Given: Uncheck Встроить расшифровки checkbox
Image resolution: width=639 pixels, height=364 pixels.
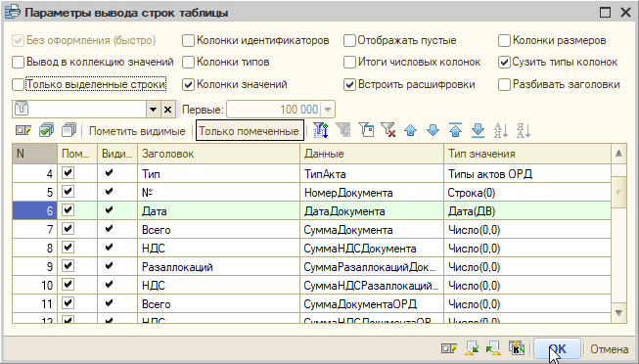Looking at the screenshot, I should click(x=349, y=85).
